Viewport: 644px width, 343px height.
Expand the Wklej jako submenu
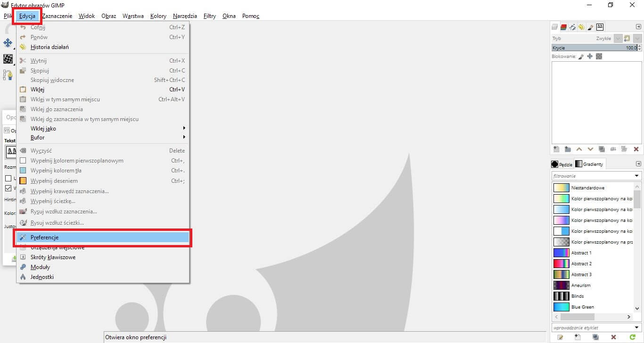(103, 128)
